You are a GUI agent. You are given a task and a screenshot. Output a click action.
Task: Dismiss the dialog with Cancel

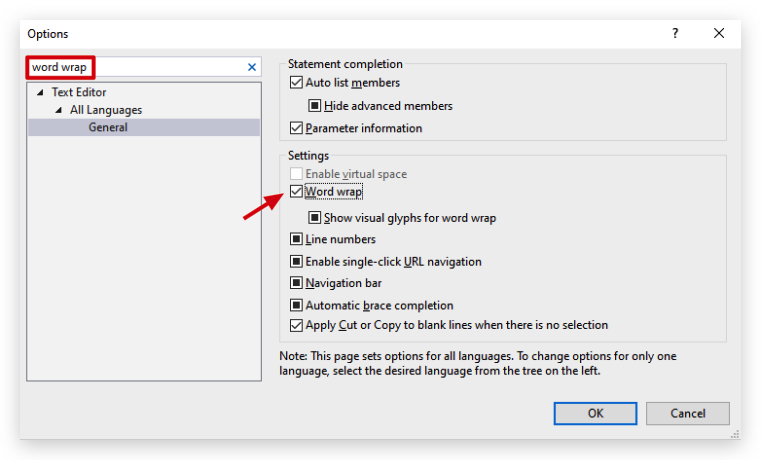(x=687, y=413)
